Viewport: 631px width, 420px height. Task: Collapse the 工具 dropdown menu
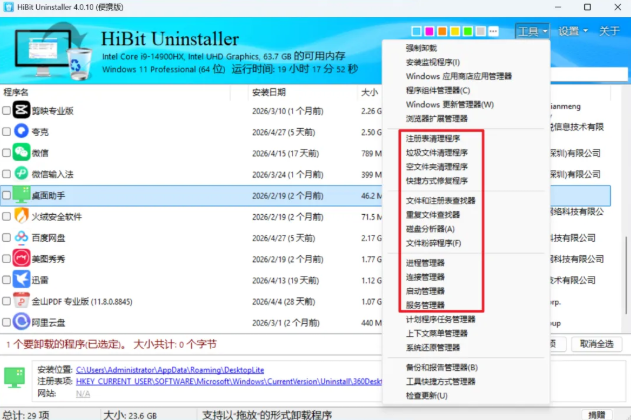[x=532, y=31]
